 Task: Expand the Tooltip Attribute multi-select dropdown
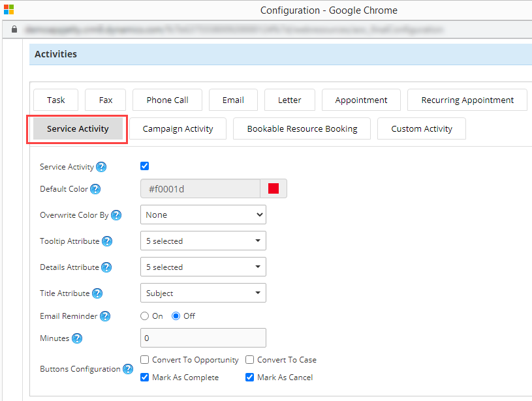tap(203, 241)
